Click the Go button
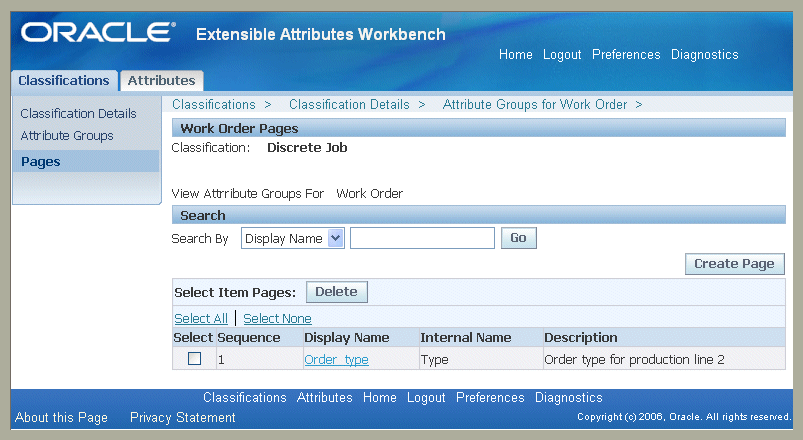803x440 pixels. tap(518, 238)
